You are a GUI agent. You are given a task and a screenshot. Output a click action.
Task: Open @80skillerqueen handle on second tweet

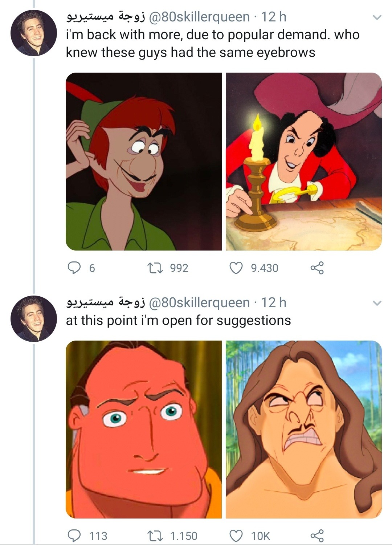[199, 302]
